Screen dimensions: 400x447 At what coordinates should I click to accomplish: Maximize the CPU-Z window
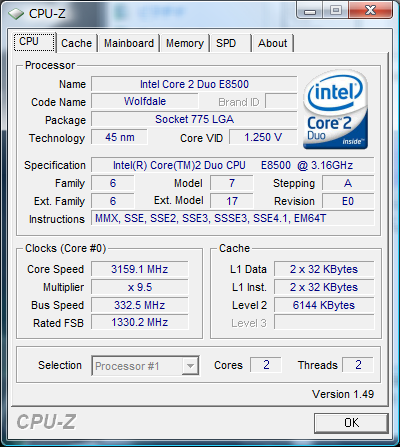(336, 11)
